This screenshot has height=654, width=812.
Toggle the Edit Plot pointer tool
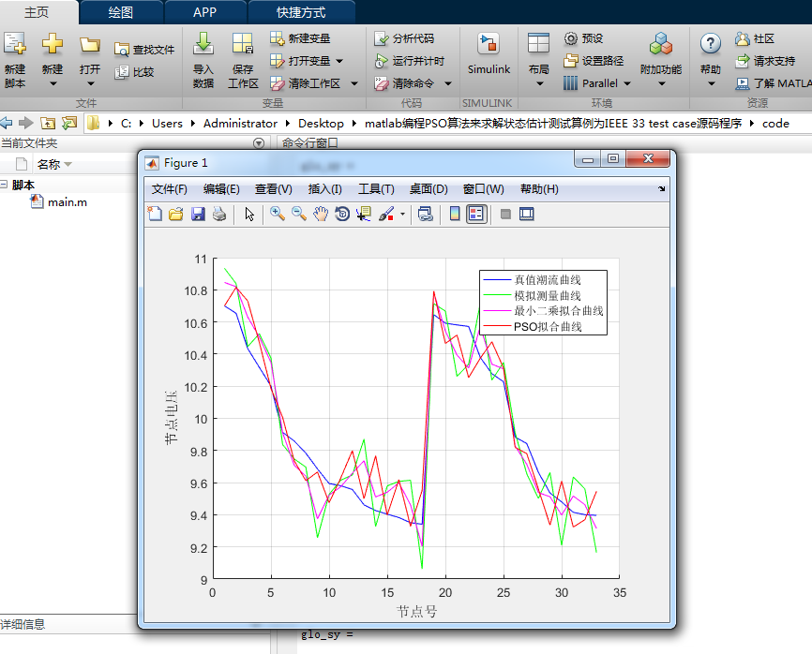pos(249,214)
